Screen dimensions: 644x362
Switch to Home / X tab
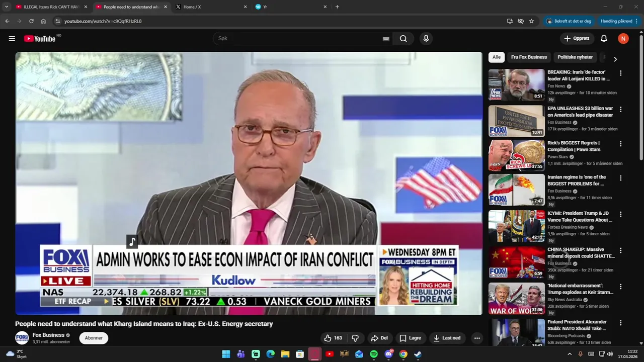211,7
